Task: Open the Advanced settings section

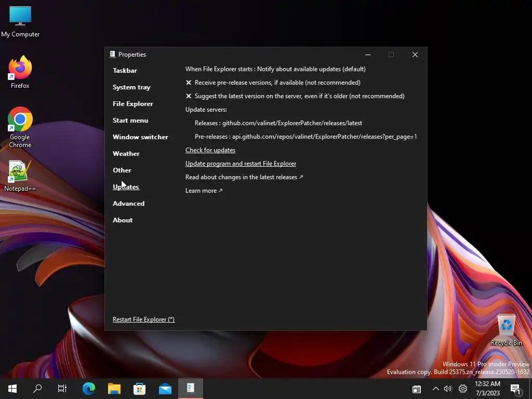Action: (129, 204)
